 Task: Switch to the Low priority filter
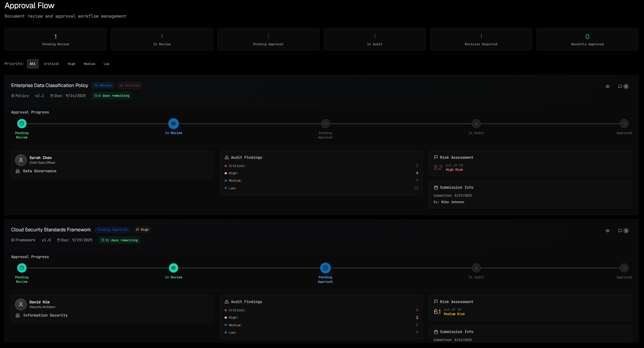pyautogui.click(x=106, y=64)
